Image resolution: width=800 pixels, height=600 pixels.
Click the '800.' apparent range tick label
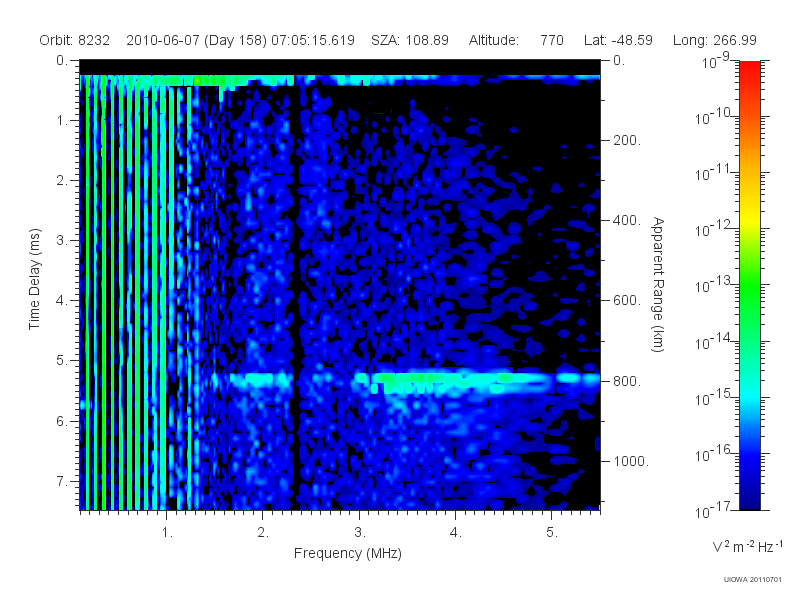pos(627,381)
